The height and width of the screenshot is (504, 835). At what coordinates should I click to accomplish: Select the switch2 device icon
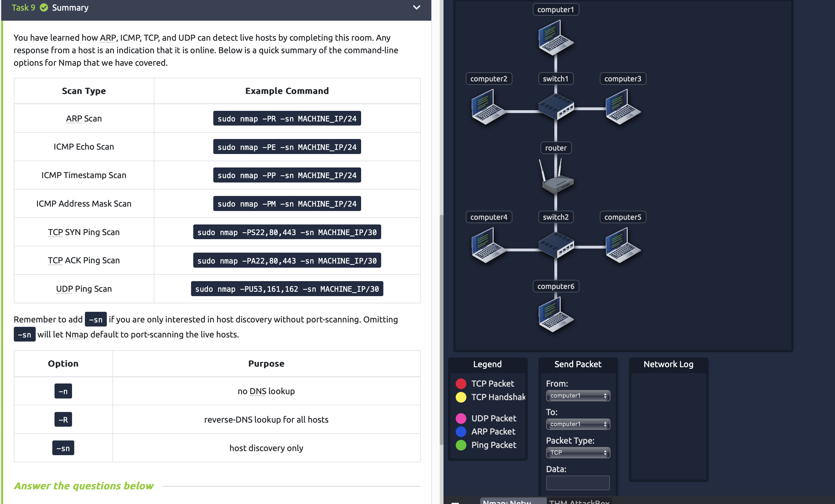click(556, 244)
